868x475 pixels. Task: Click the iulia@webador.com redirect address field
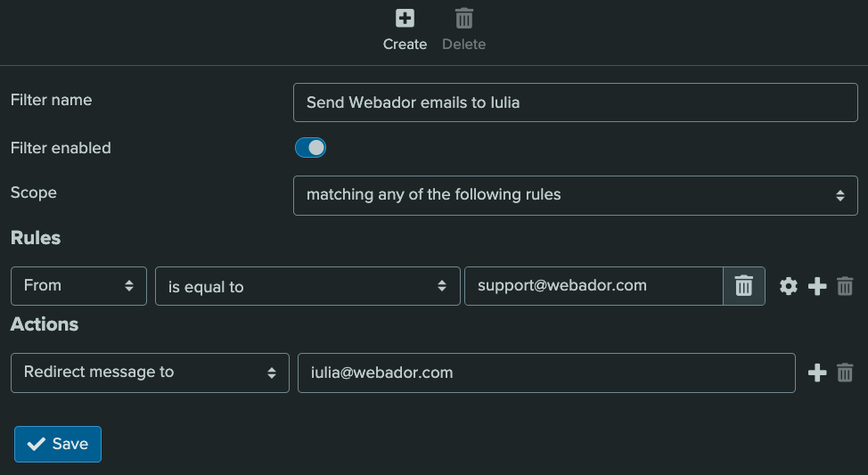(x=545, y=373)
